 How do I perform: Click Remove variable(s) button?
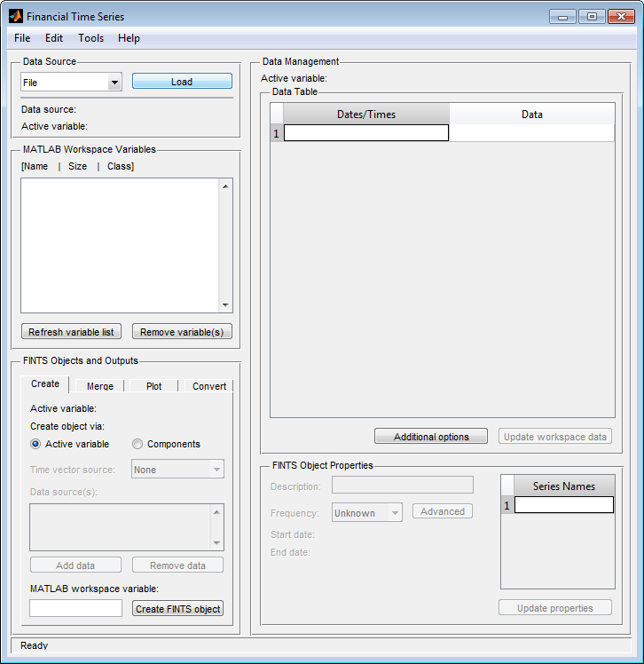[x=182, y=332]
